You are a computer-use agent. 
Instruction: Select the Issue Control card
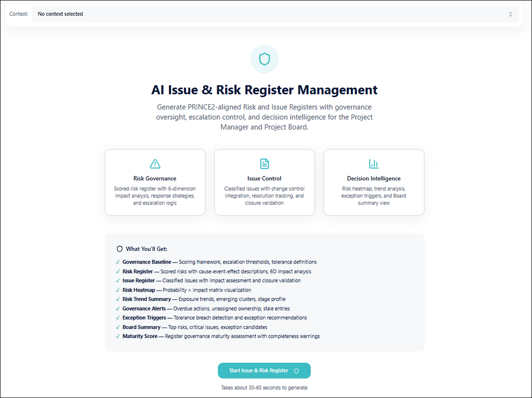pos(265,182)
